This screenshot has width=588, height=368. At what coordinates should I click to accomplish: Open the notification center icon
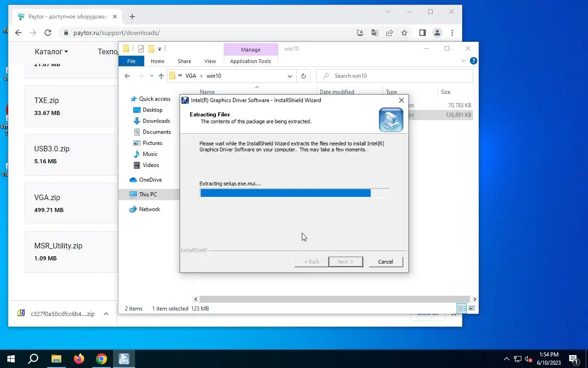pos(573,359)
